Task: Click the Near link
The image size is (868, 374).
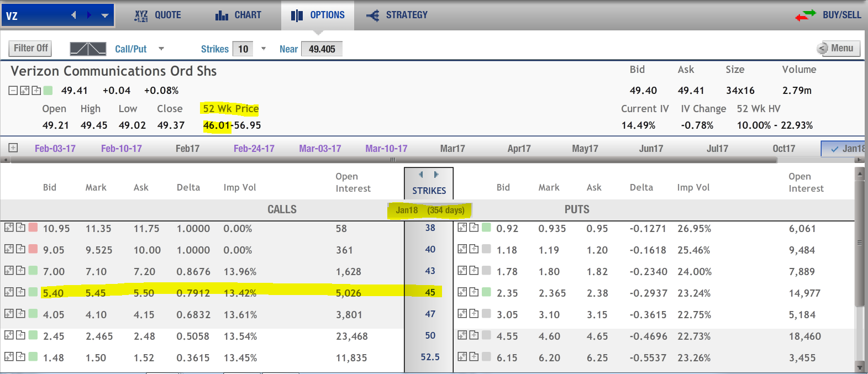Action: [x=288, y=49]
